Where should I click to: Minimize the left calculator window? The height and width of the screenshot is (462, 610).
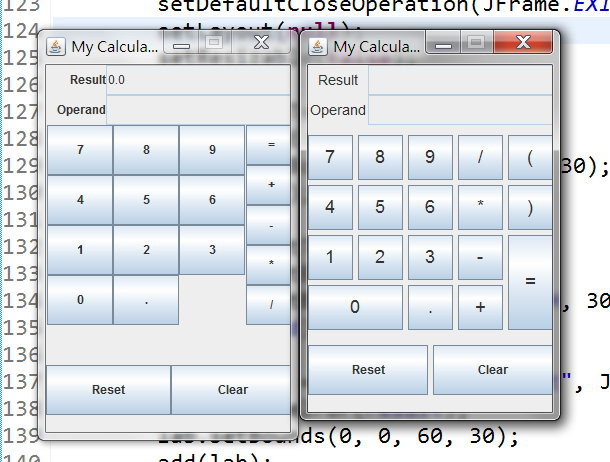[x=182, y=44]
